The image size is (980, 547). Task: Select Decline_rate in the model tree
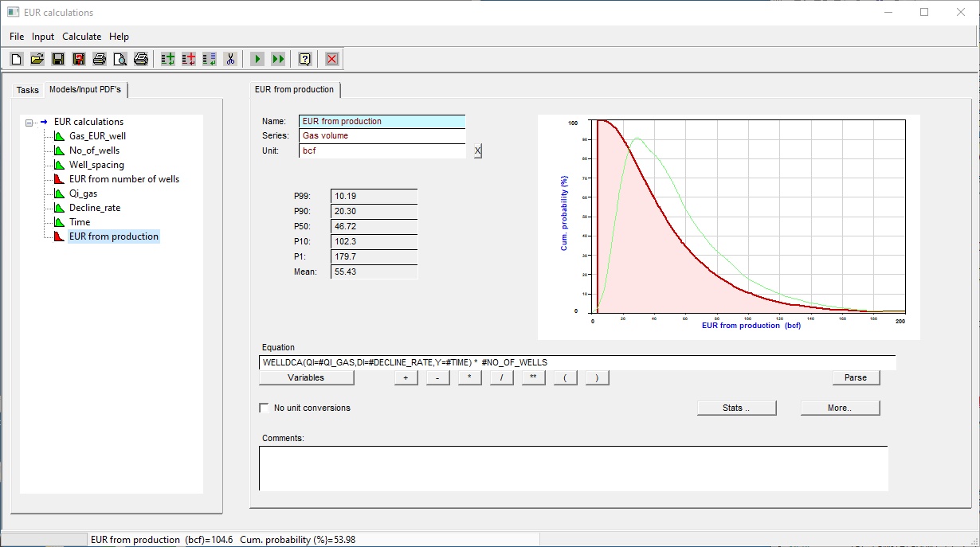pos(95,208)
